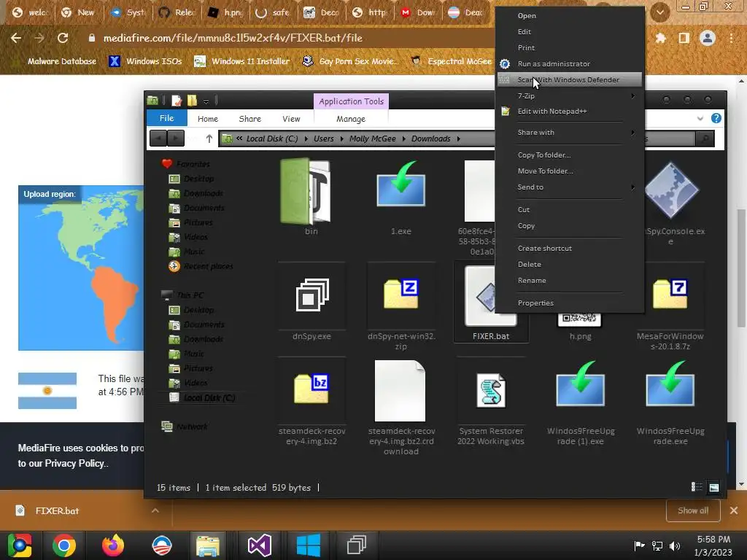Choose Copy To folder... entry
The height and width of the screenshot is (560, 747).
click(x=569, y=155)
